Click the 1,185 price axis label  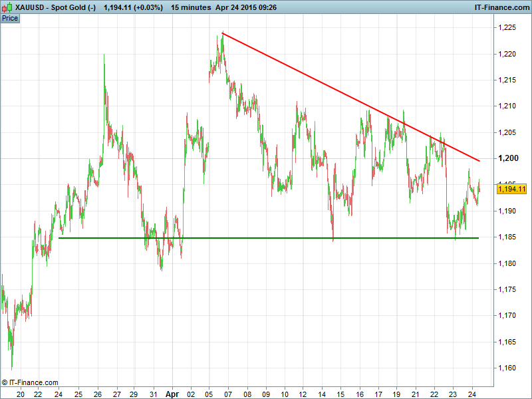point(507,237)
